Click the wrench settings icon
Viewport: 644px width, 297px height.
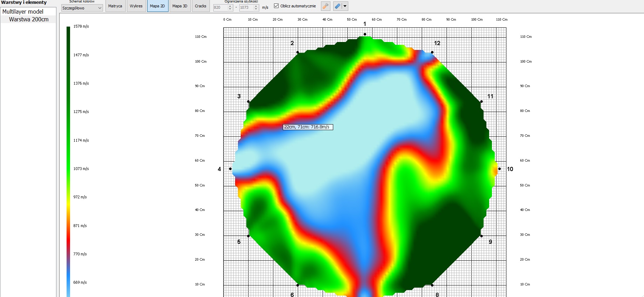(326, 6)
